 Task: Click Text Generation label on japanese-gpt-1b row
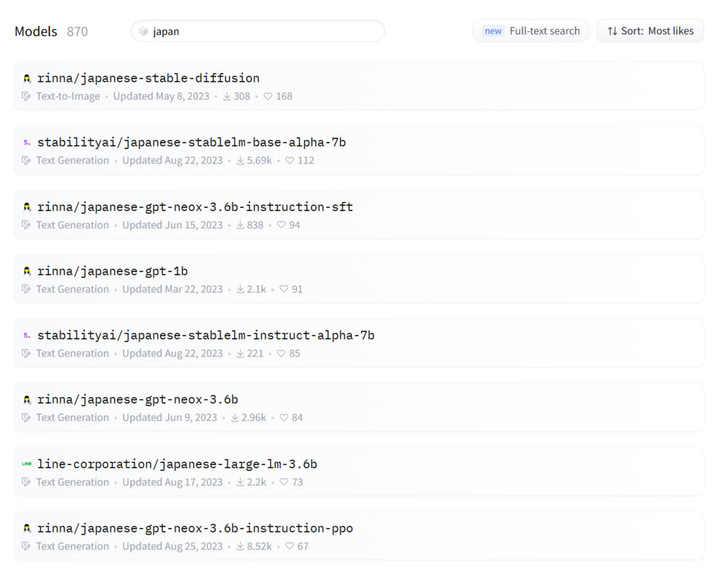(x=72, y=290)
